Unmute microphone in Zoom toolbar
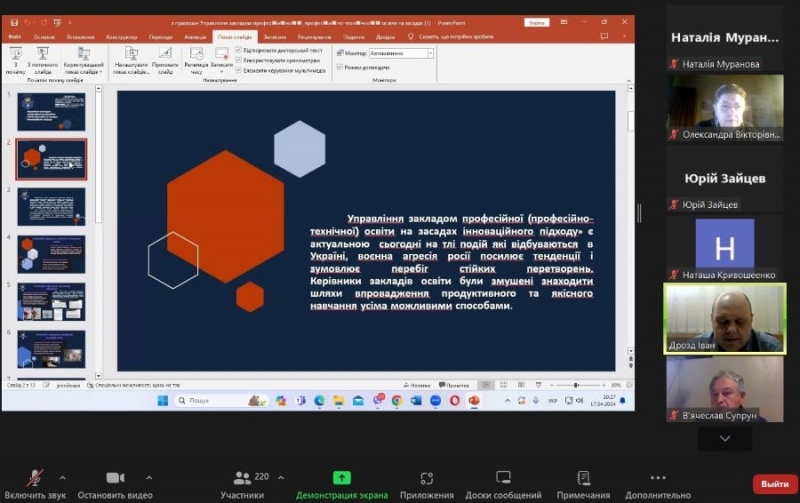Image resolution: width=800 pixels, height=503 pixels. (x=35, y=484)
